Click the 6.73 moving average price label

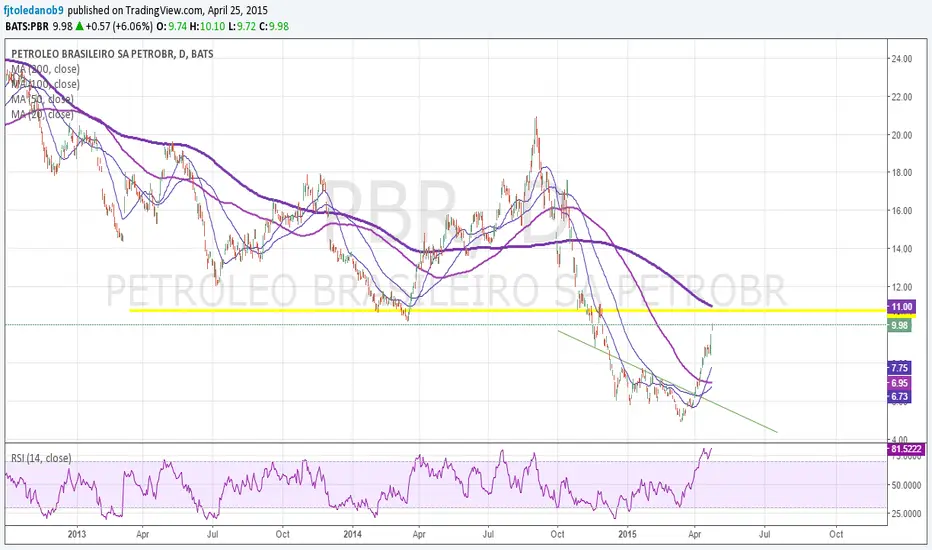coord(899,397)
